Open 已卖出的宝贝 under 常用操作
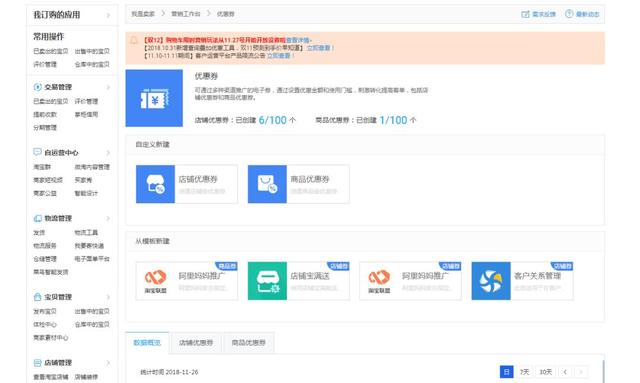The height and width of the screenshot is (383, 640). click(x=51, y=51)
